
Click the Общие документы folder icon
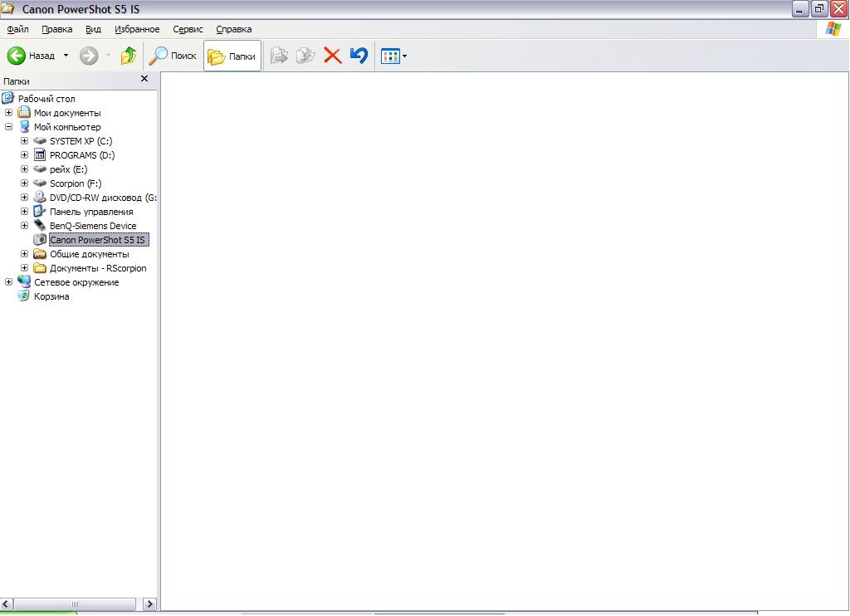point(40,254)
